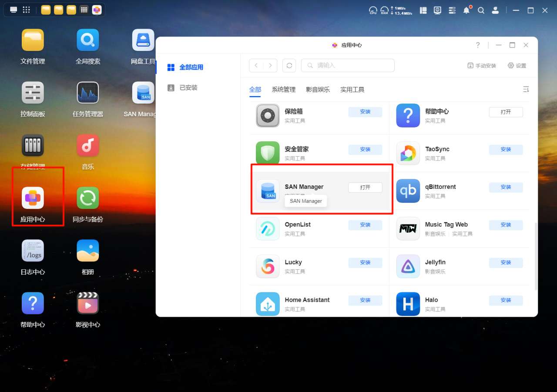Viewport: 557px width, 392px height.
Task: Switch to the 实用工具 tab
Action: [352, 90]
